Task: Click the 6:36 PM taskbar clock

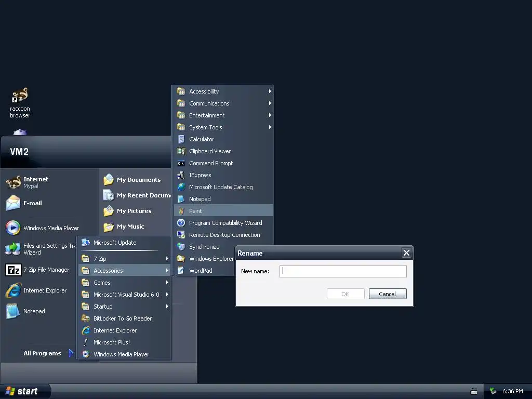Action: click(512, 391)
